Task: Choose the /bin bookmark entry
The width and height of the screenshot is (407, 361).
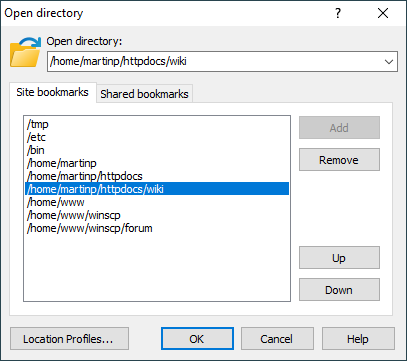Action: tap(35, 150)
